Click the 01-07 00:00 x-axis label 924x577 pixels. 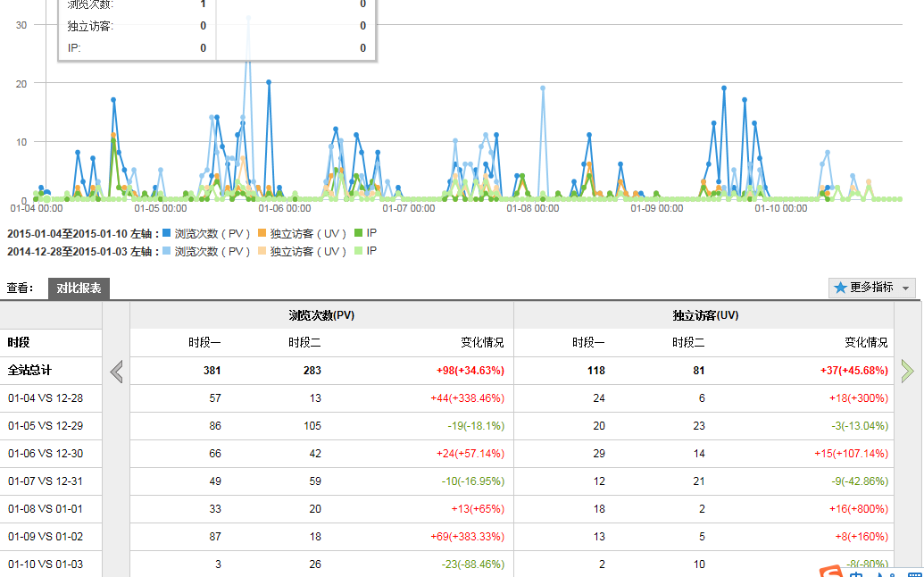tap(409, 209)
